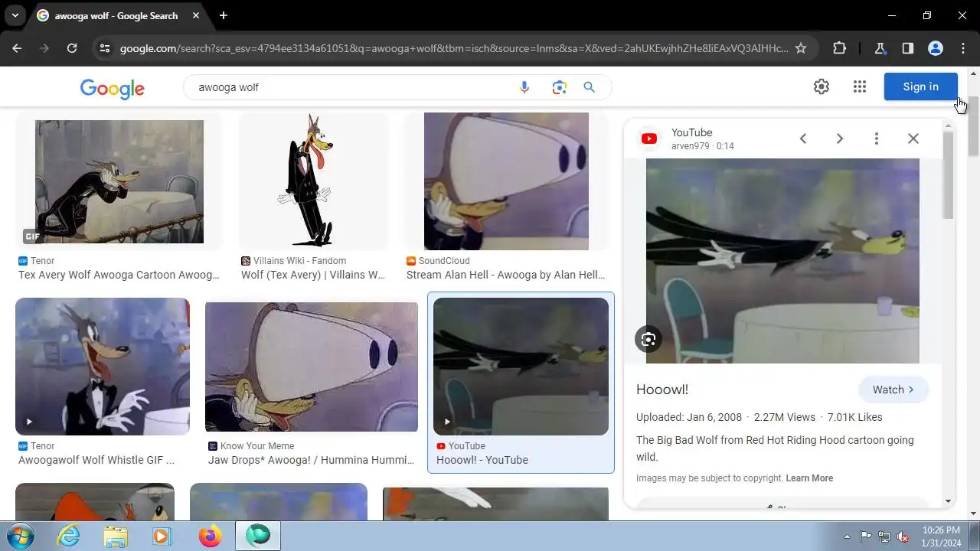Click the Action Center flag tray icon
Viewport: 980px width, 551px height.
865,536
